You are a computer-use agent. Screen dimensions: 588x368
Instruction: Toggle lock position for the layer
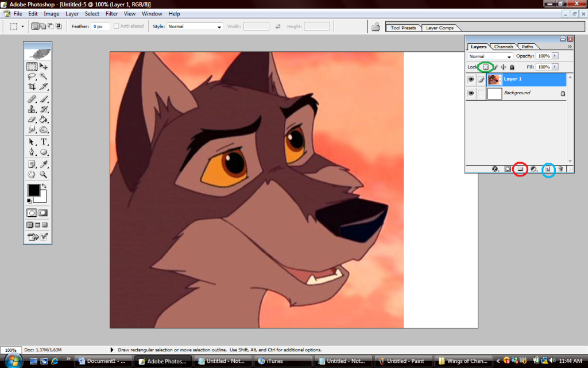coord(503,67)
